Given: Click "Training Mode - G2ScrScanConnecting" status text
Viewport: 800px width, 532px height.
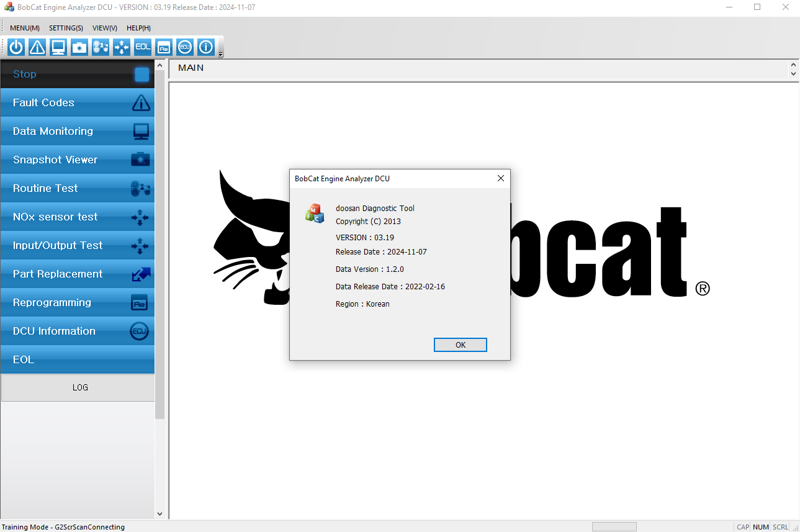Looking at the screenshot, I should [x=63, y=527].
